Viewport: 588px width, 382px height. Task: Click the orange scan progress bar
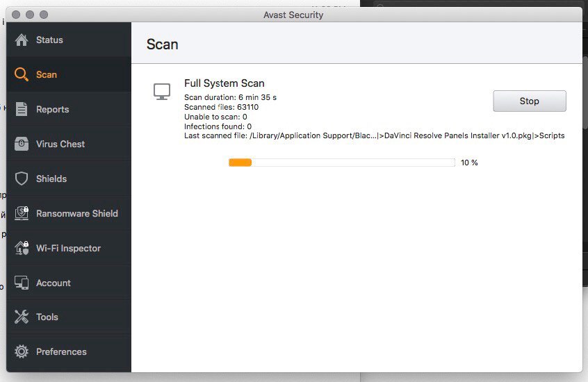pos(342,163)
